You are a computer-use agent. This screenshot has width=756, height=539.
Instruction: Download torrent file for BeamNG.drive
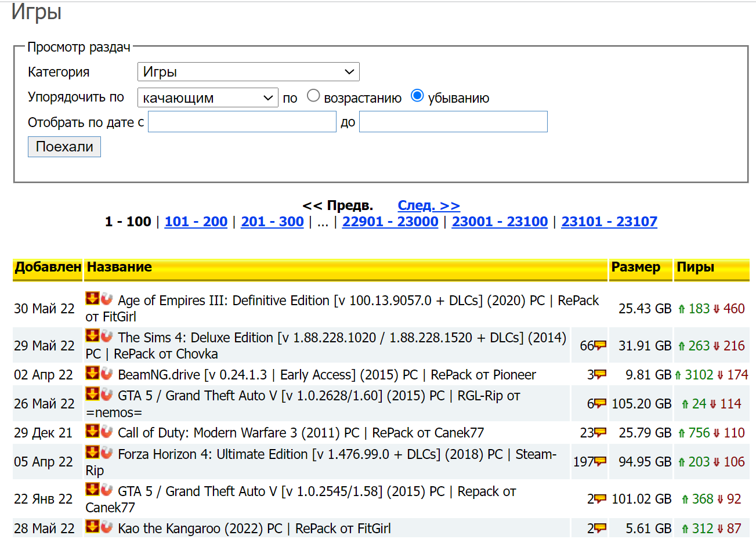point(92,373)
